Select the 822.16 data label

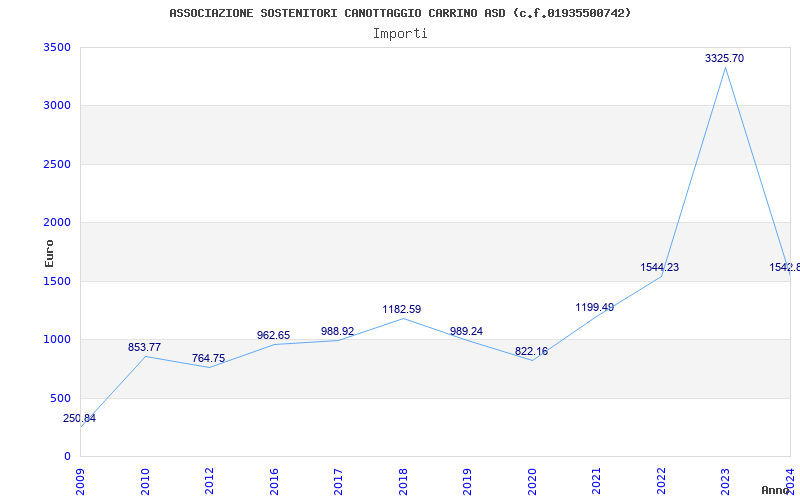pyautogui.click(x=531, y=351)
